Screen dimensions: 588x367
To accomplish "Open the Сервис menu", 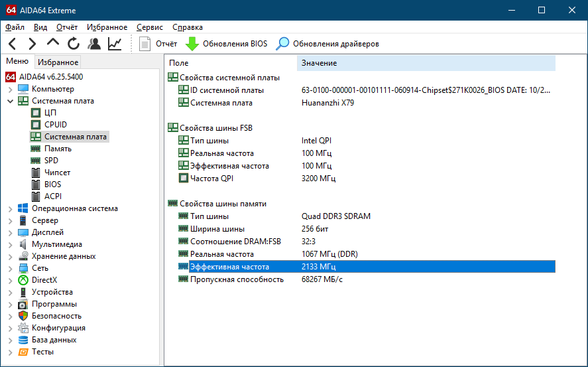I will point(150,27).
